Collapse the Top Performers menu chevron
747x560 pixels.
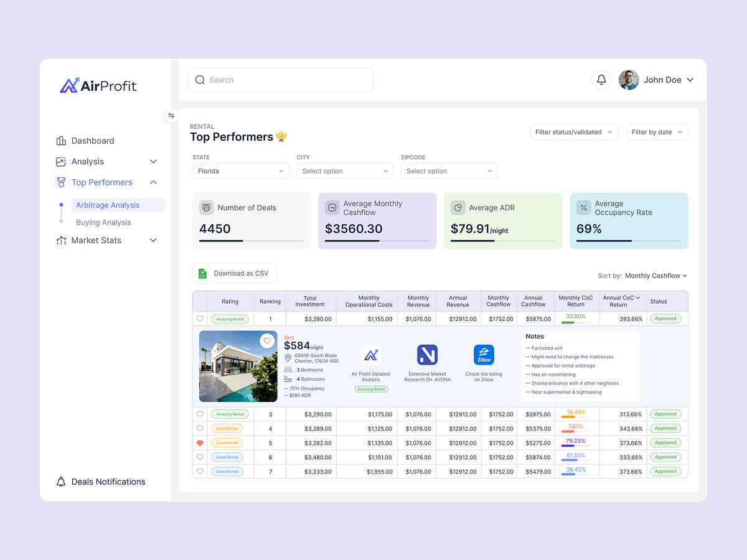click(x=154, y=182)
